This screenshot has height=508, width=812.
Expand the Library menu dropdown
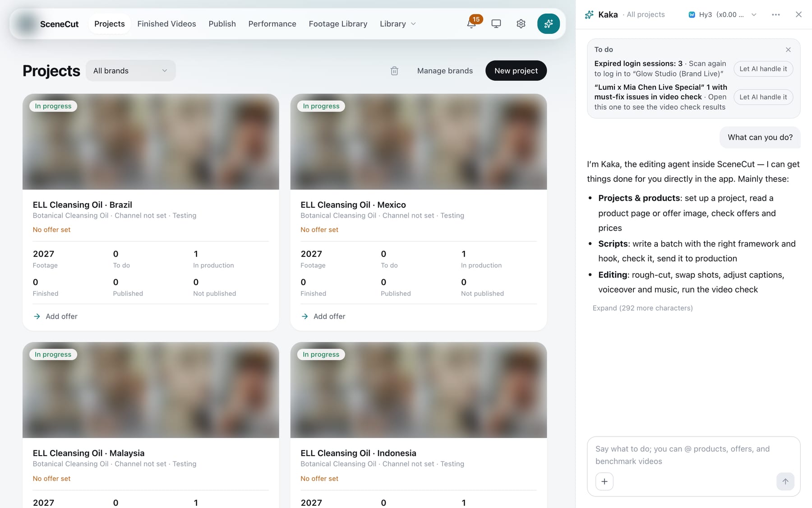click(398, 23)
